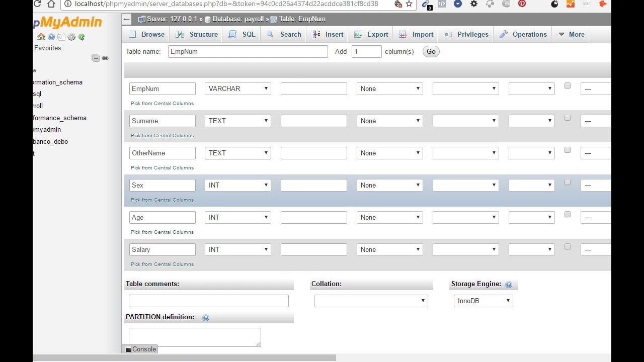Open the VARCHAR type dropdown for EmpNum
Screen dimensions: 644x362
(x=238, y=88)
